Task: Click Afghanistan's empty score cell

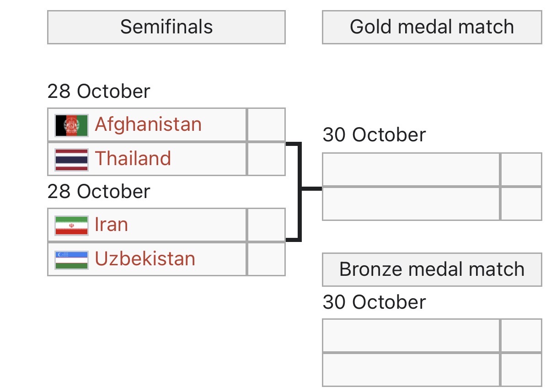Action: click(266, 125)
